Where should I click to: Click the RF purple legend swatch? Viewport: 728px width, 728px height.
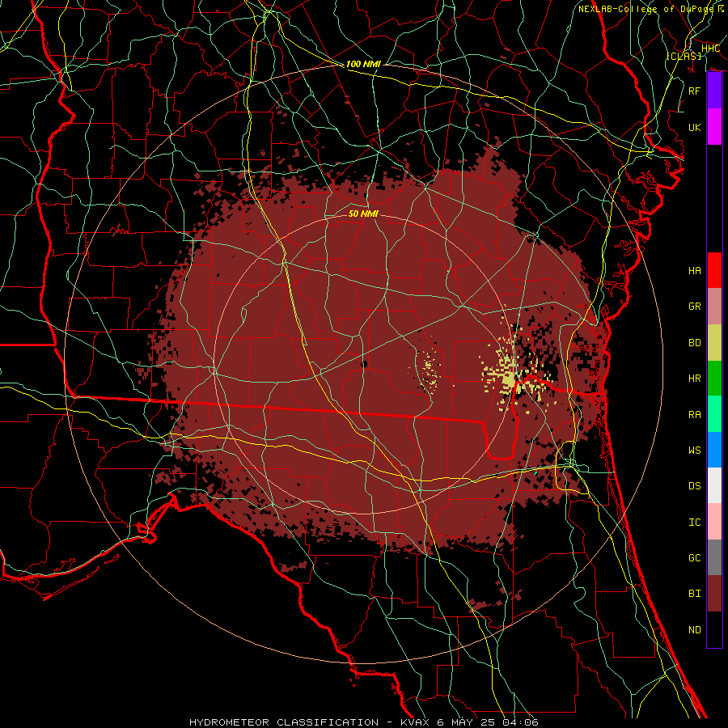point(714,91)
